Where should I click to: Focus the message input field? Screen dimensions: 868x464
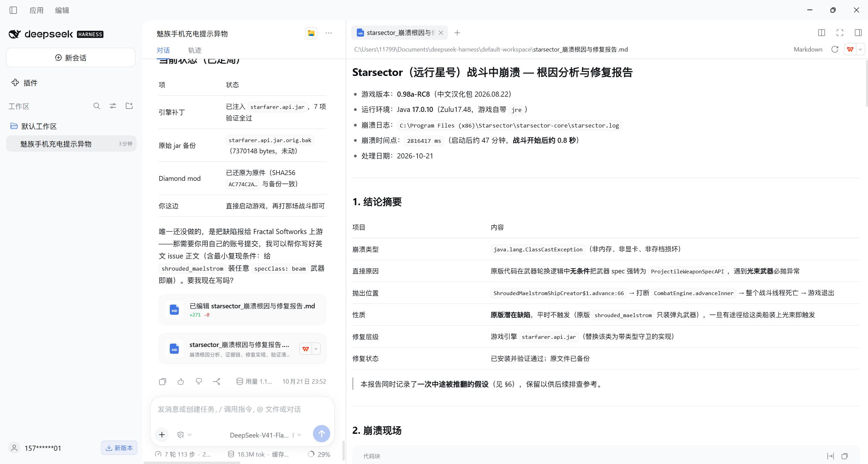tap(242, 409)
